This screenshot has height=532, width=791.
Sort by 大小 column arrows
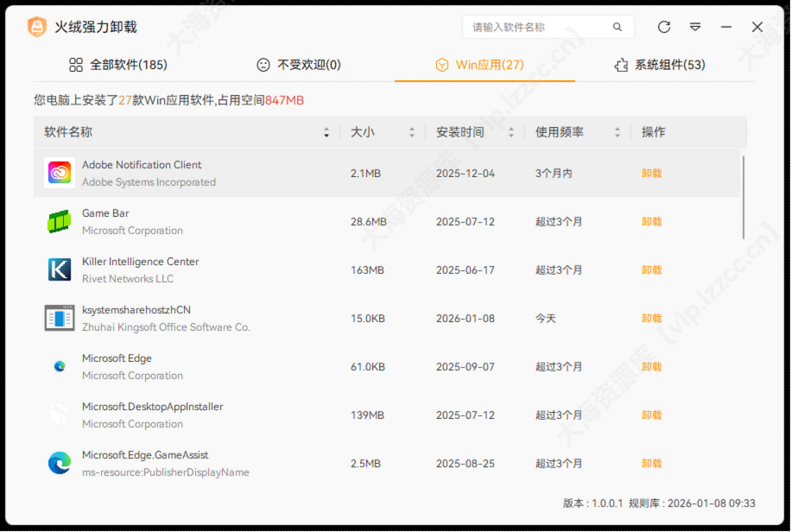tap(412, 133)
